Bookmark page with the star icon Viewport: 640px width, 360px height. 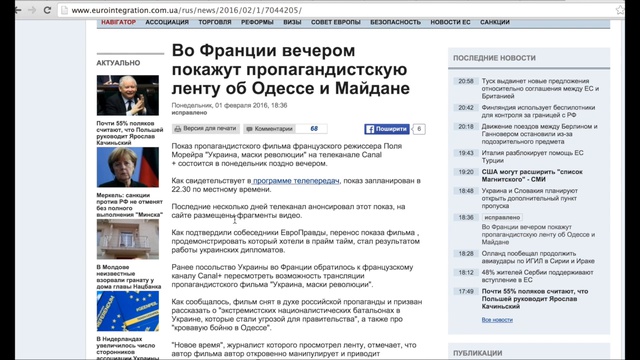(x=620, y=10)
